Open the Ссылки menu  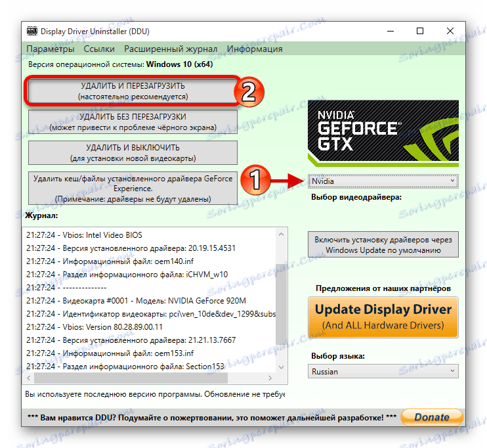pyautogui.click(x=99, y=49)
